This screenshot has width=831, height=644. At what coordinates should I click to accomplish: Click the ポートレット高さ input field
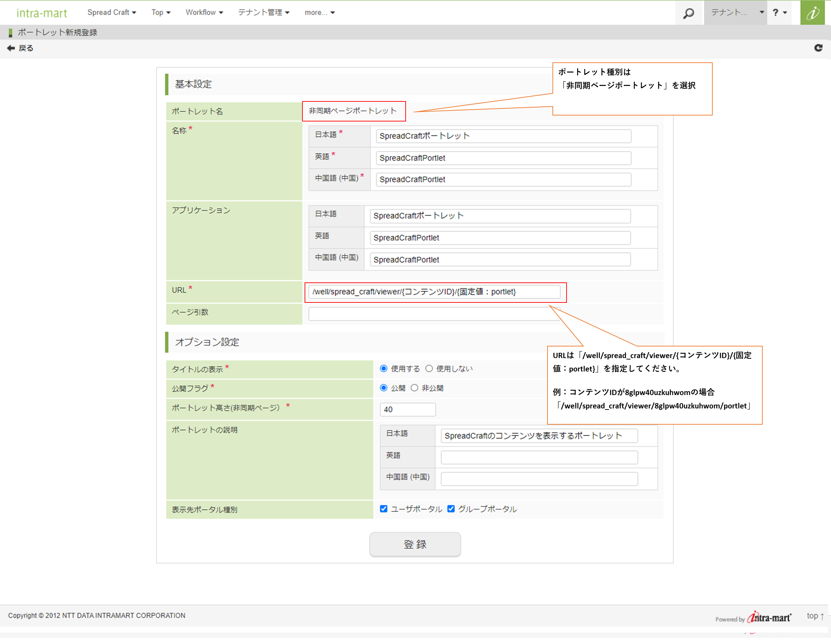coord(407,409)
